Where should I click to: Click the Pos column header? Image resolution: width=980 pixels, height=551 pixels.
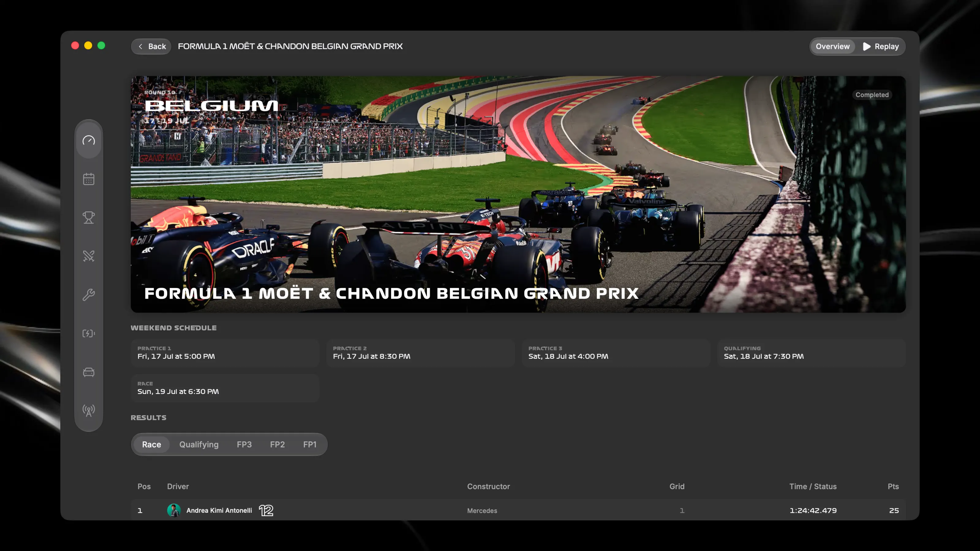[x=144, y=486]
